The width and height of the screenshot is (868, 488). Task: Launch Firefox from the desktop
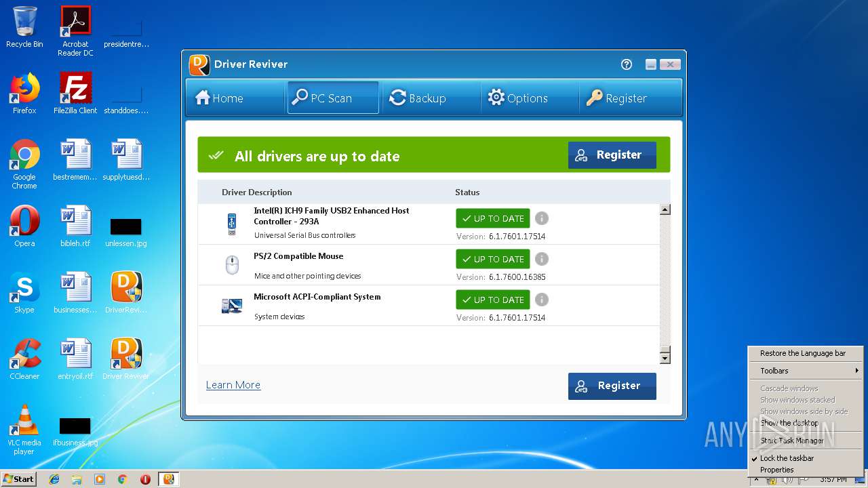click(24, 94)
